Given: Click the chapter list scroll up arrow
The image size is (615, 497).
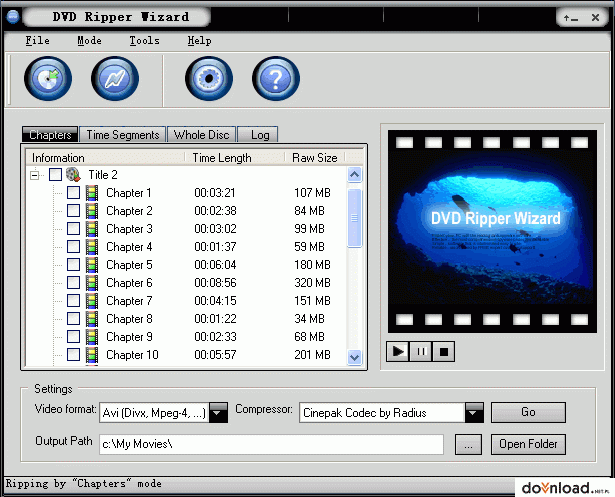Looking at the screenshot, I should (x=355, y=175).
